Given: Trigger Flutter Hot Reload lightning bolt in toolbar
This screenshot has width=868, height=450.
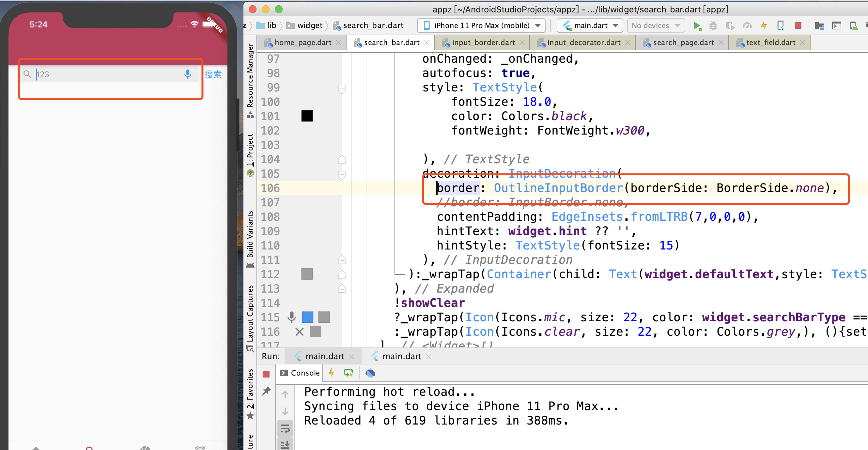Looking at the screenshot, I should pos(764,26).
